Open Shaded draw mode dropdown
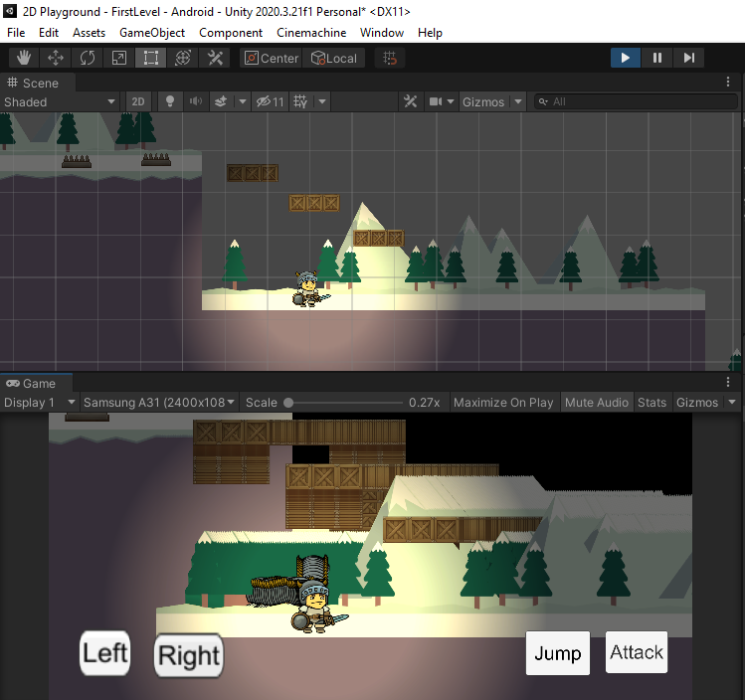The width and height of the screenshot is (745, 700). tap(60, 101)
